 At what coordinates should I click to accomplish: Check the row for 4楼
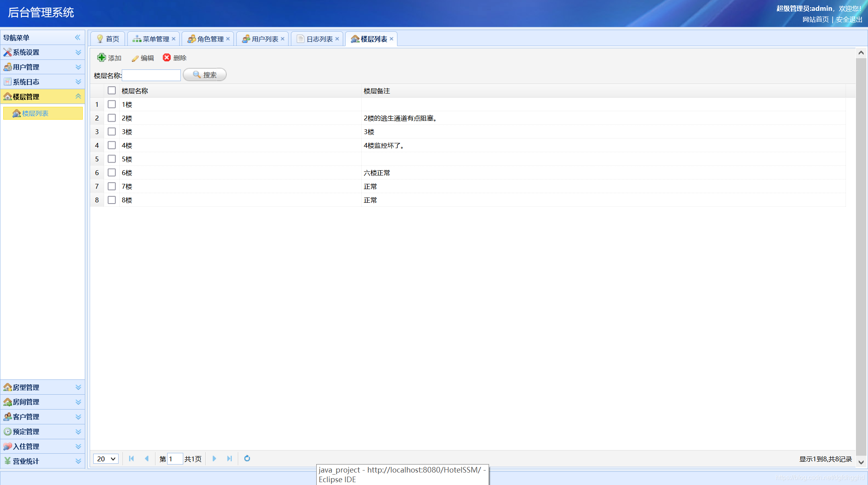pos(112,145)
